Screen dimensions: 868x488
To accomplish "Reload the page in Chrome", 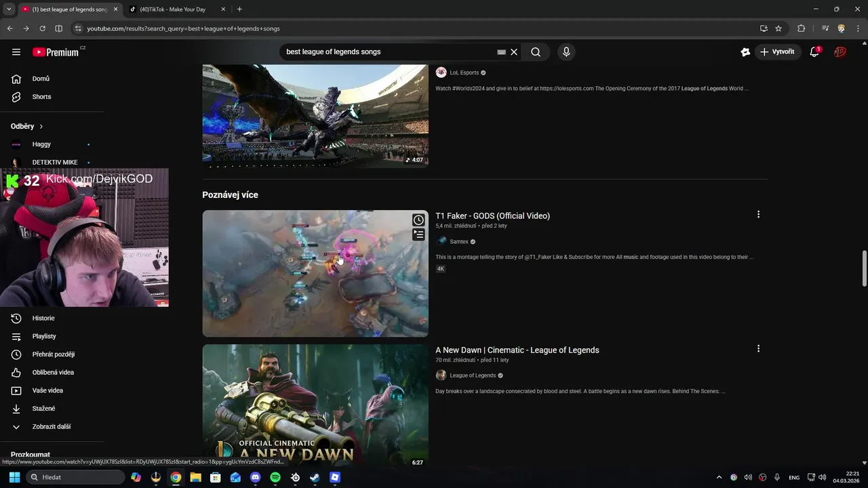I will (42, 28).
